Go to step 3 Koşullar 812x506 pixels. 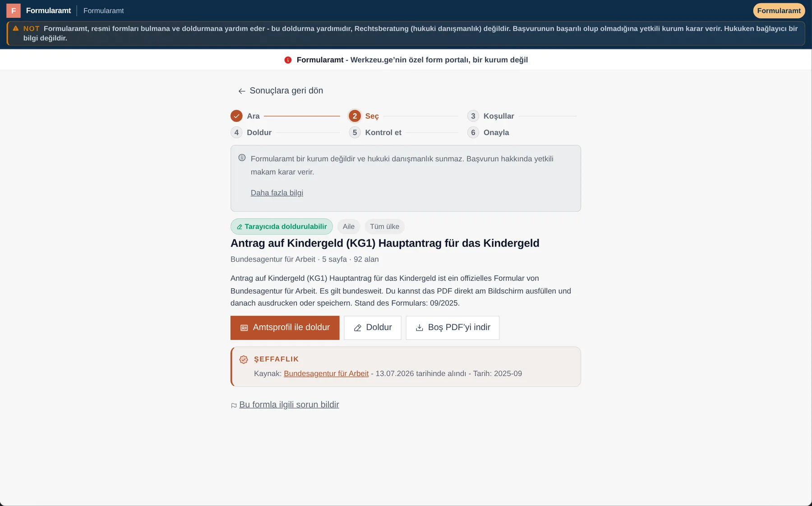[491, 116]
